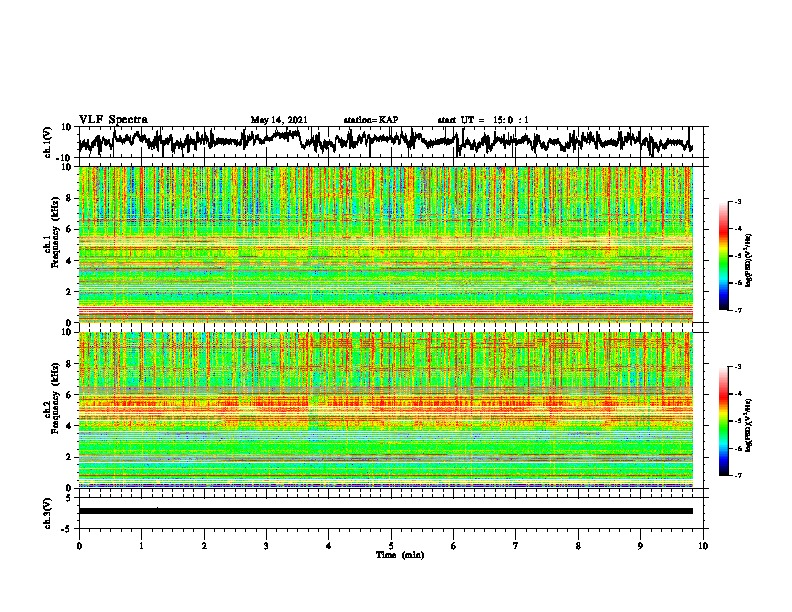Click the "Time (min)" x-axis label

400,555
